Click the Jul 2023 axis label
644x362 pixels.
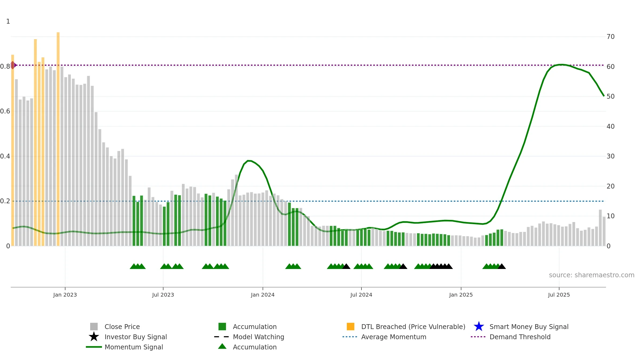(163, 295)
